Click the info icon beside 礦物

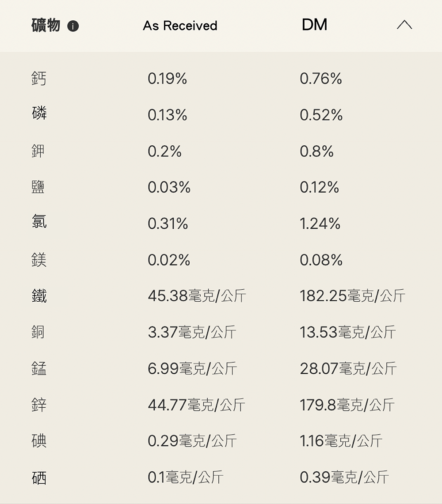[73, 27]
